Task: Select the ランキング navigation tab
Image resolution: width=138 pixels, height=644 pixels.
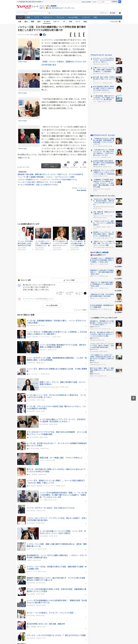Action: click(86, 17)
